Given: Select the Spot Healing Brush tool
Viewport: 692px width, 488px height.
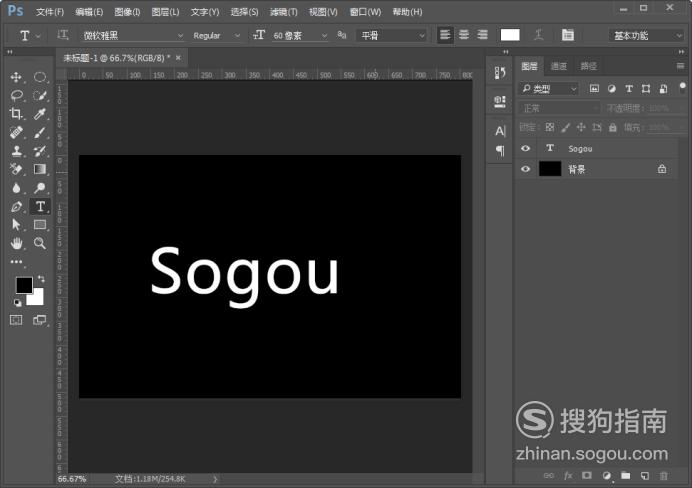Looking at the screenshot, I should coord(16,132).
